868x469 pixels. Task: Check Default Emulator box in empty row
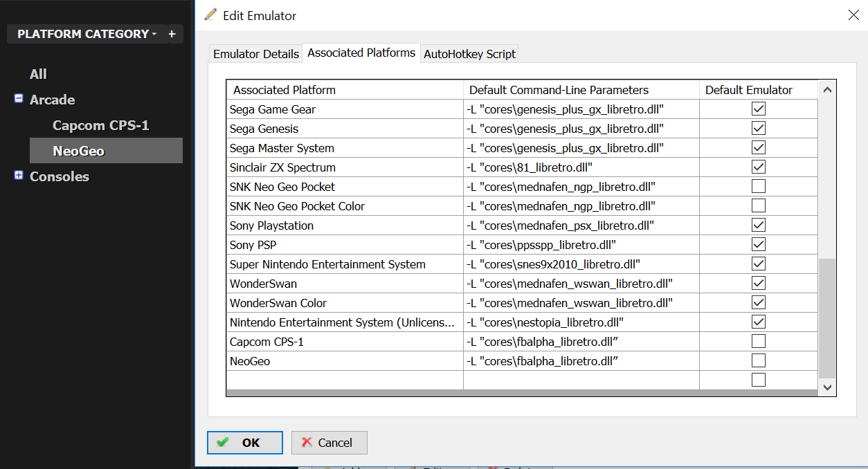(x=759, y=380)
